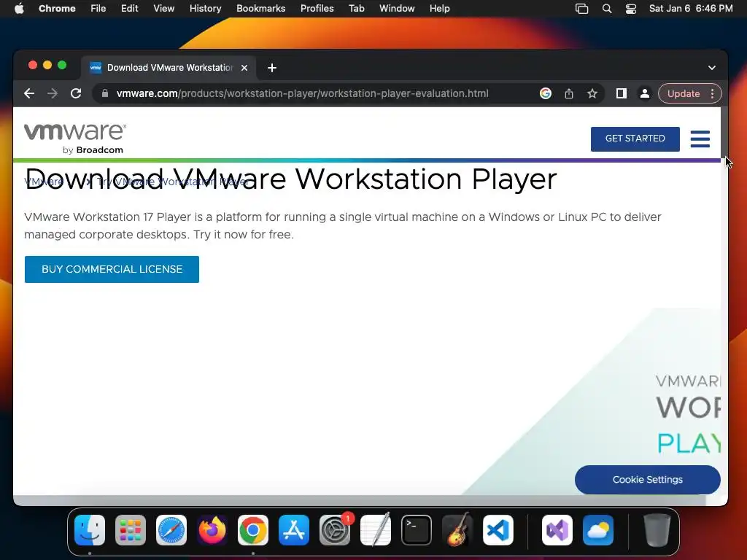Toggle the Chrome side panel icon
747x560 pixels.
[x=622, y=93]
